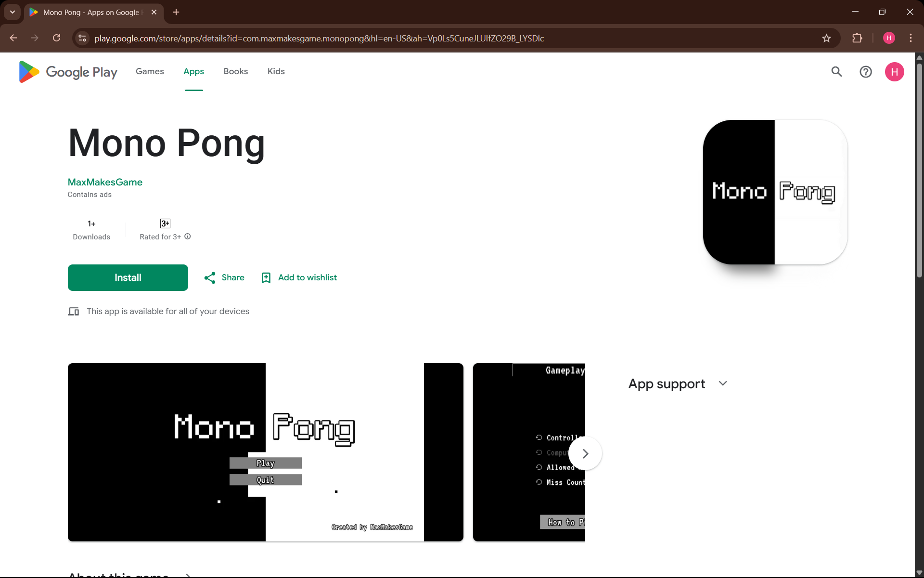Show next screenshots with the right chevron

click(585, 453)
